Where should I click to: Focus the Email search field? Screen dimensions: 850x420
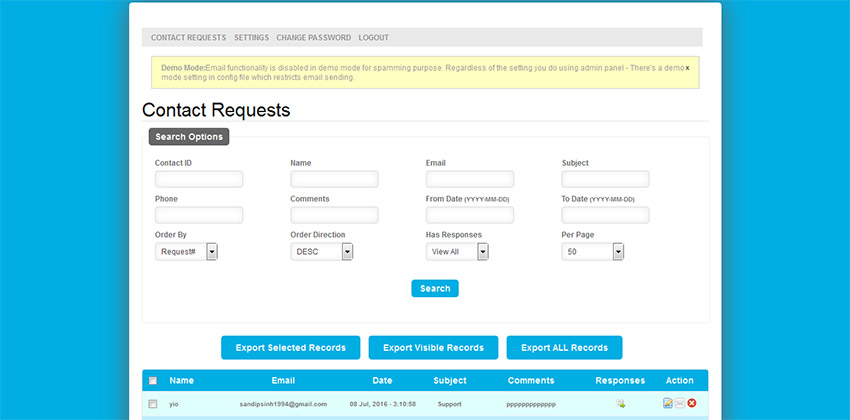point(470,179)
